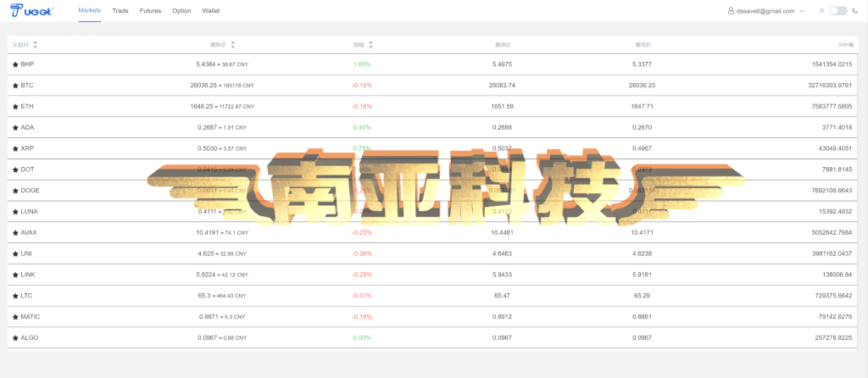
Task: Click BTC change value -0.15%
Action: tap(362, 86)
